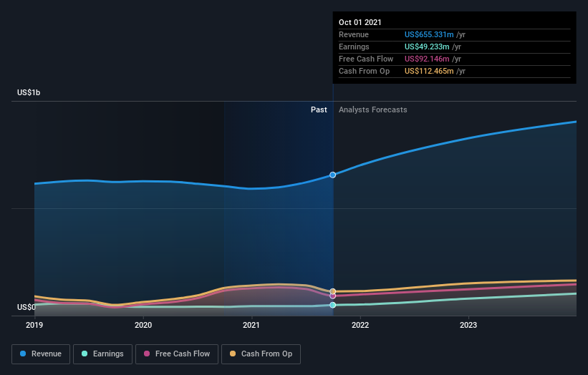Click the pink Free Cash Flow legend dot

tap(147, 354)
